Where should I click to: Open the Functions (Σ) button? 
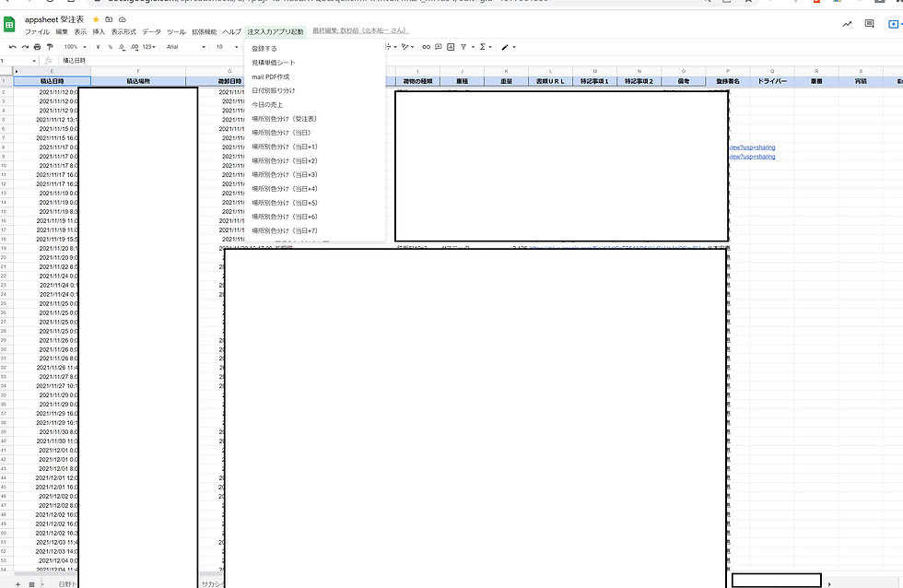pyautogui.click(x=483, y=47)
